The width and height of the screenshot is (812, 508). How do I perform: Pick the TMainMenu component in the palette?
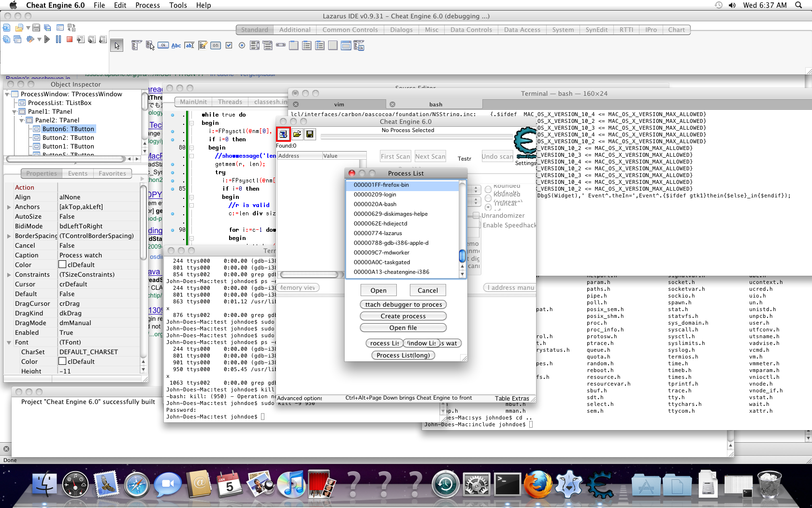137,45
